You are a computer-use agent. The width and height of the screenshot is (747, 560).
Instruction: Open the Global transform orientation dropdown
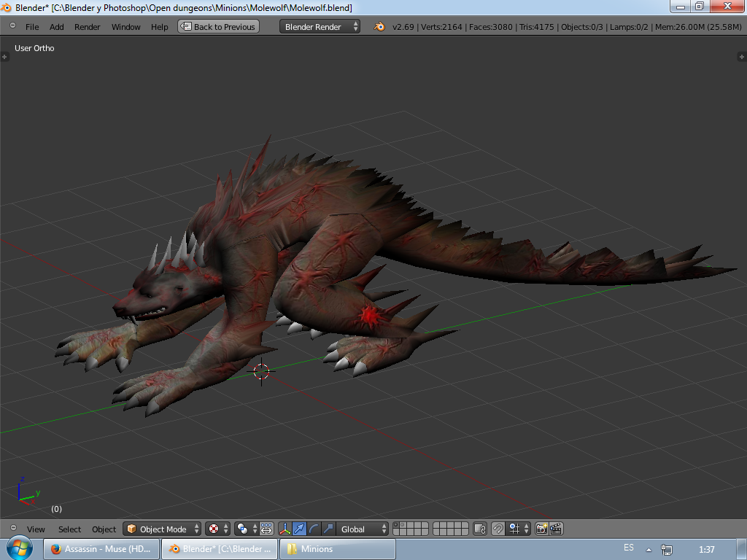[363, 529]
